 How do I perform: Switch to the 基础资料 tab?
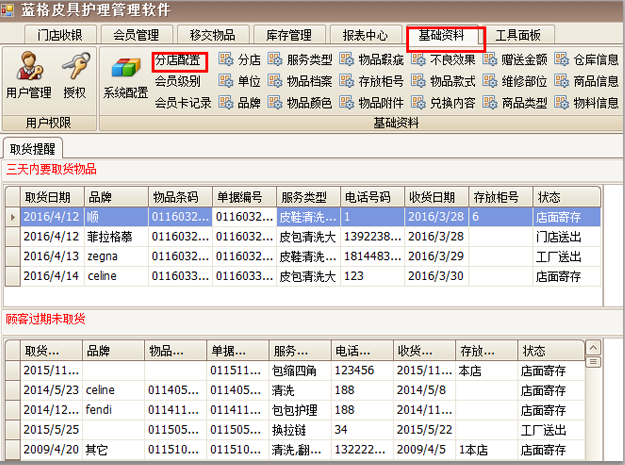tap(445, 36)
